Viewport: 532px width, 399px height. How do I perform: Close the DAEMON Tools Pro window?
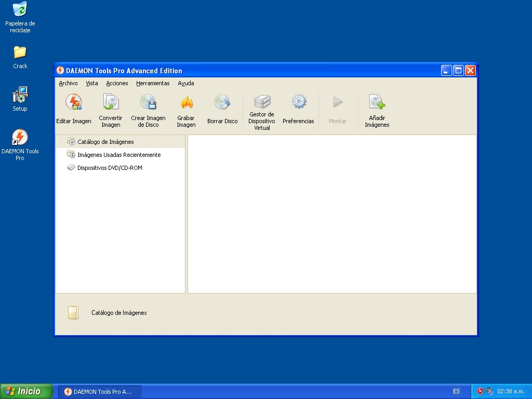pos(470,71)
